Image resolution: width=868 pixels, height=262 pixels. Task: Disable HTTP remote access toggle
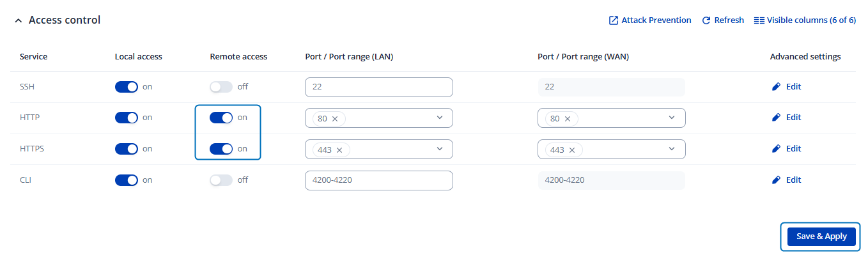pos(221,118)
